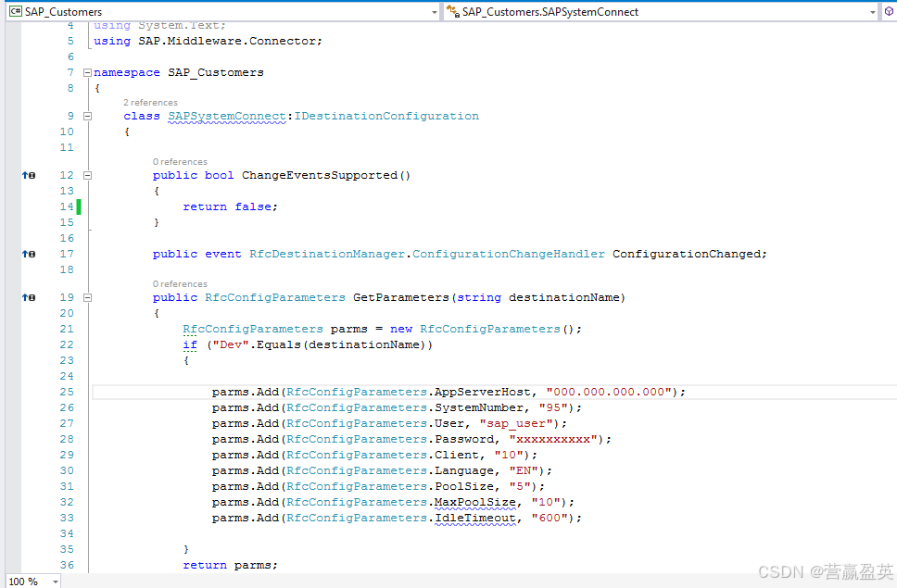Collapse the GetParameters method body
This screenshot has width=897, height=588.
point(86,297)
